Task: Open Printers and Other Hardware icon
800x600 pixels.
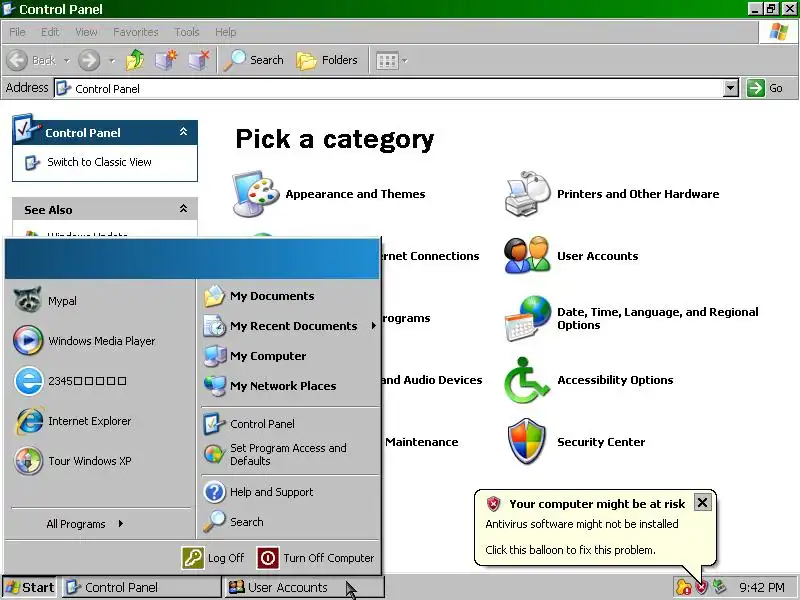Action: coord(528,194)
